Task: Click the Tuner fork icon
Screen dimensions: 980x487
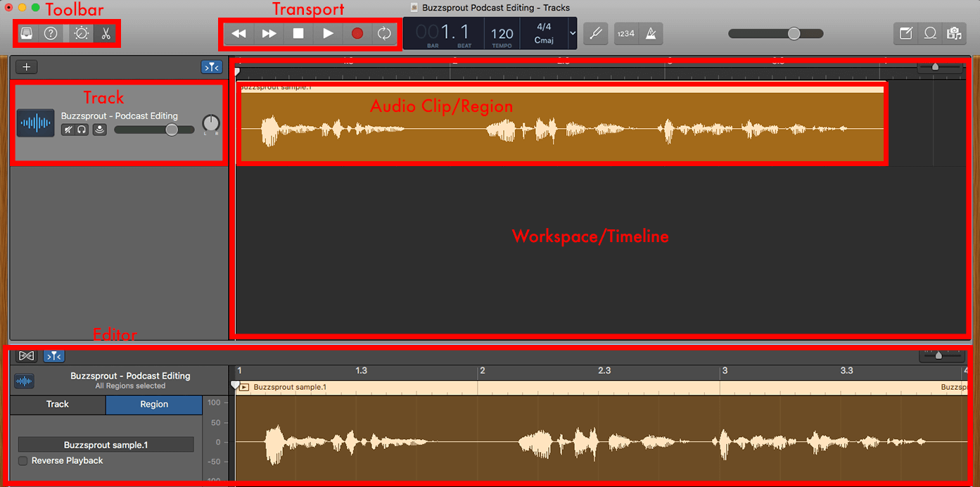Action: (595, 33)
